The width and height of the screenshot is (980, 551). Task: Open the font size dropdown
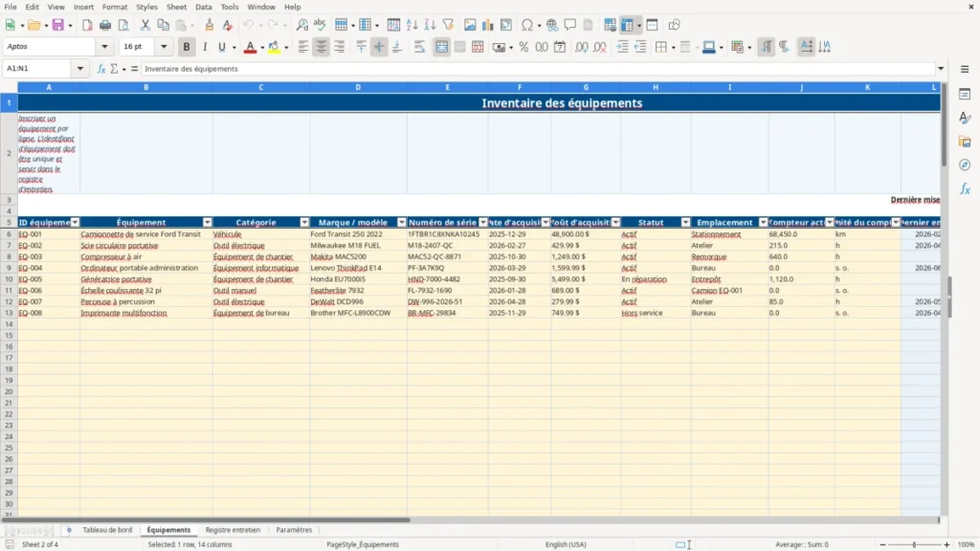164,46
